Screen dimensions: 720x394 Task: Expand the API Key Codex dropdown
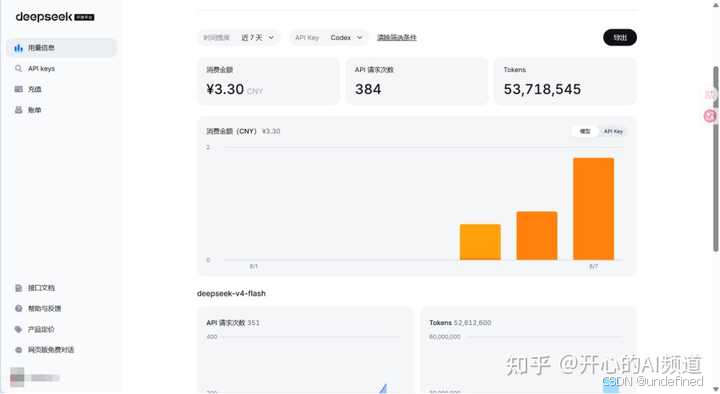pyautogui.click(x=329, y=38)
